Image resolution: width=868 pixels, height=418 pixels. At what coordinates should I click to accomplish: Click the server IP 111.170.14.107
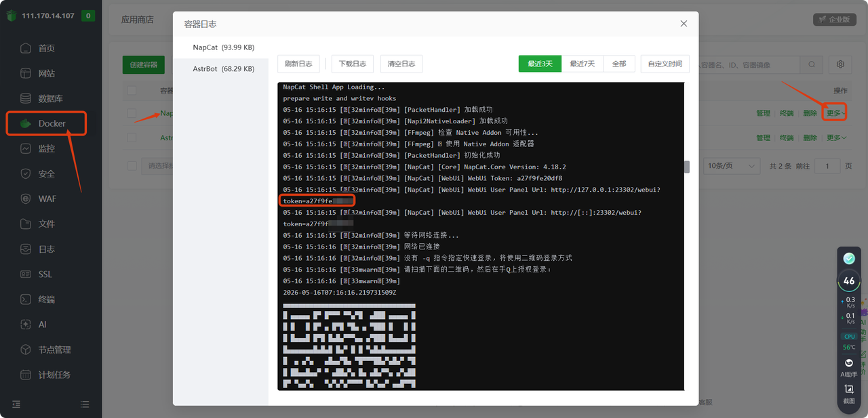(x=47, y=16)
